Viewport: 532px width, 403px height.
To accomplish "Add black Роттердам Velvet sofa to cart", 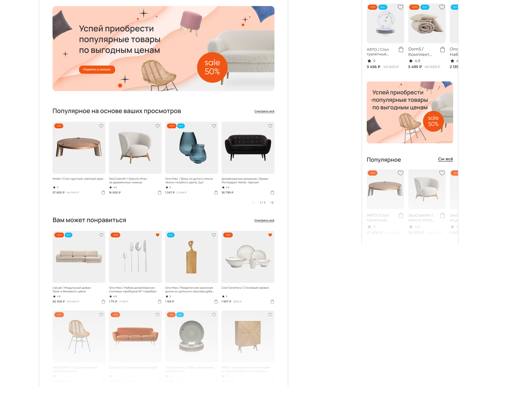I will 272,192.
